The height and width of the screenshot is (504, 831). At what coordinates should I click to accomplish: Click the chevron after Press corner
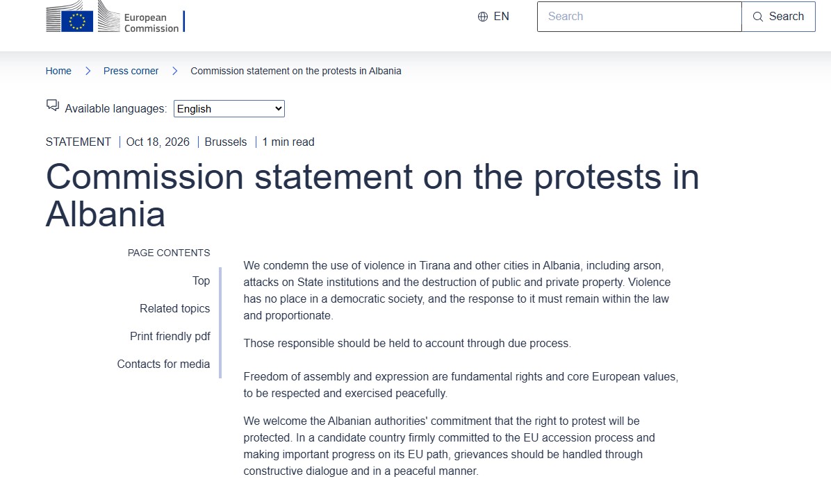point(175,71)
